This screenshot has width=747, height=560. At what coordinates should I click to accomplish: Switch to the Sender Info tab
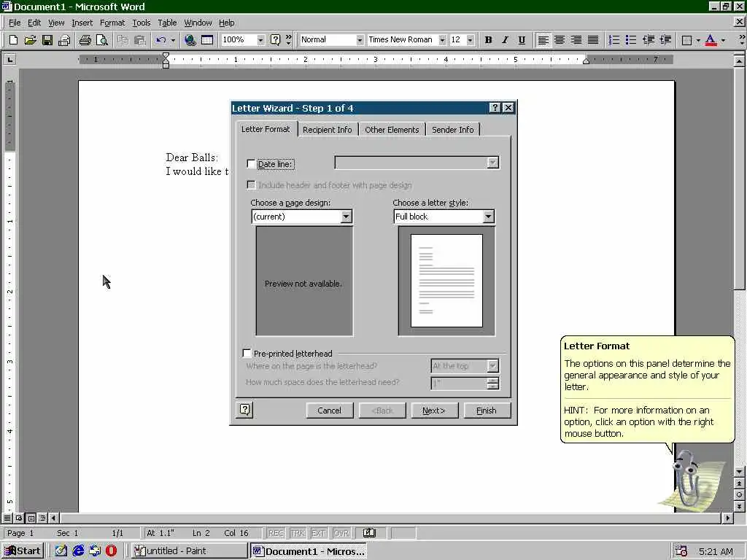pyautogui.click(x=452, y=130)
